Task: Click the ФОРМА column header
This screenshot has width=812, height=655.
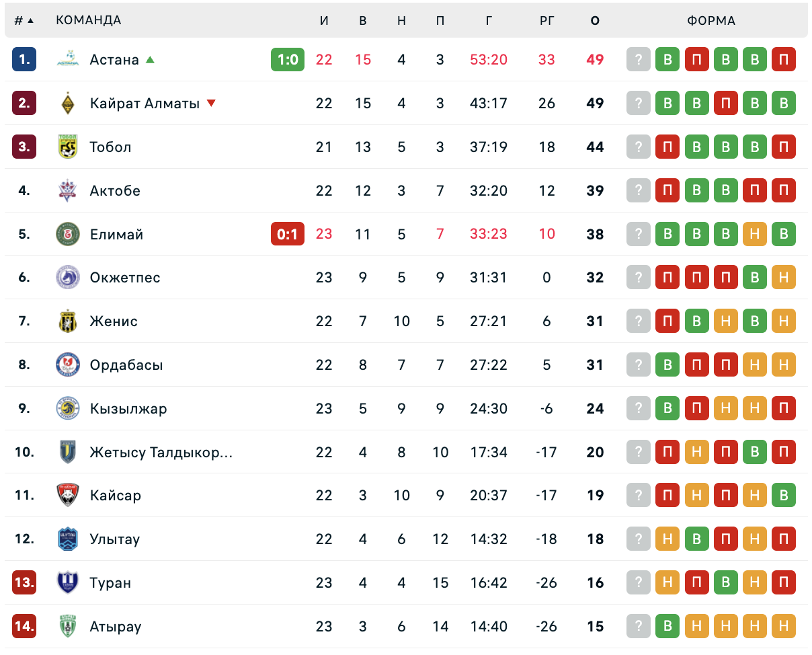Action: (711, 21)
